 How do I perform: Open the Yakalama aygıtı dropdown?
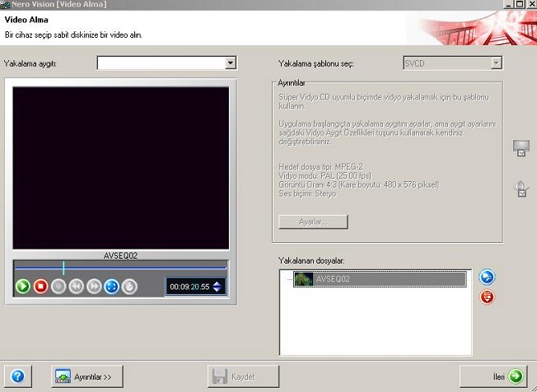tap(231, 63)
